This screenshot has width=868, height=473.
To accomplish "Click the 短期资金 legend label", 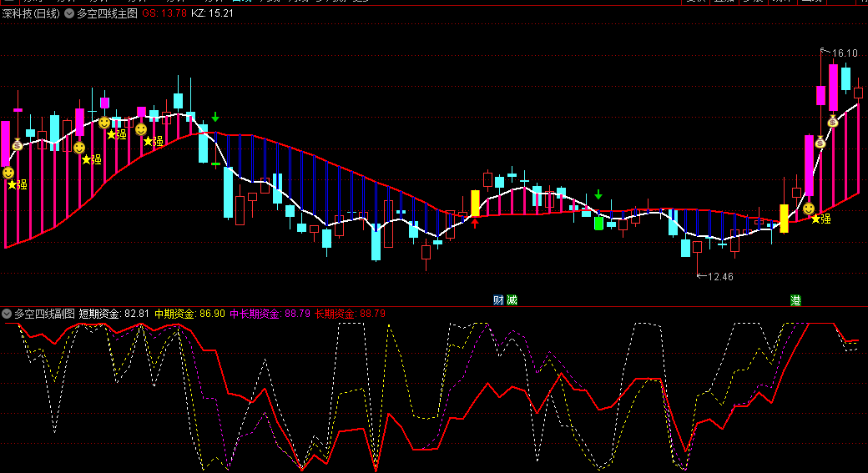I will 98,314.
